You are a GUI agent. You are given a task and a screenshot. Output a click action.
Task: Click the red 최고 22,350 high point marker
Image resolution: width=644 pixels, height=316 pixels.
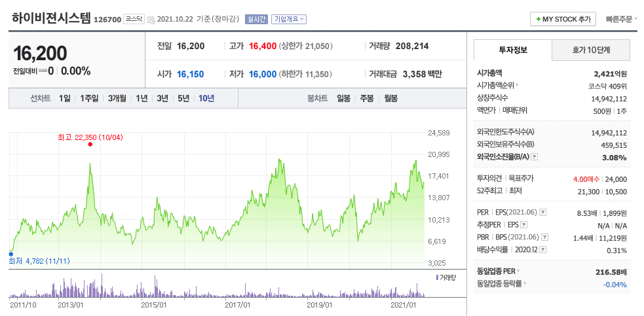pos(90,144)
